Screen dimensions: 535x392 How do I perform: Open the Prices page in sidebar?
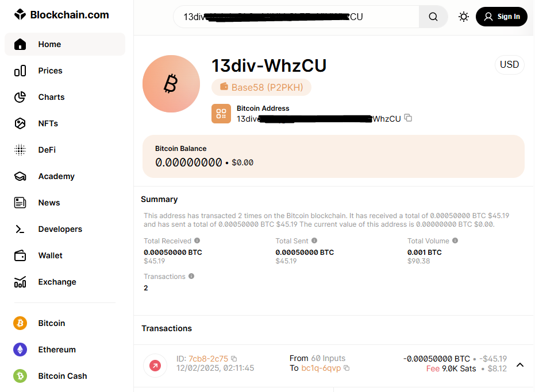point(50,71)
